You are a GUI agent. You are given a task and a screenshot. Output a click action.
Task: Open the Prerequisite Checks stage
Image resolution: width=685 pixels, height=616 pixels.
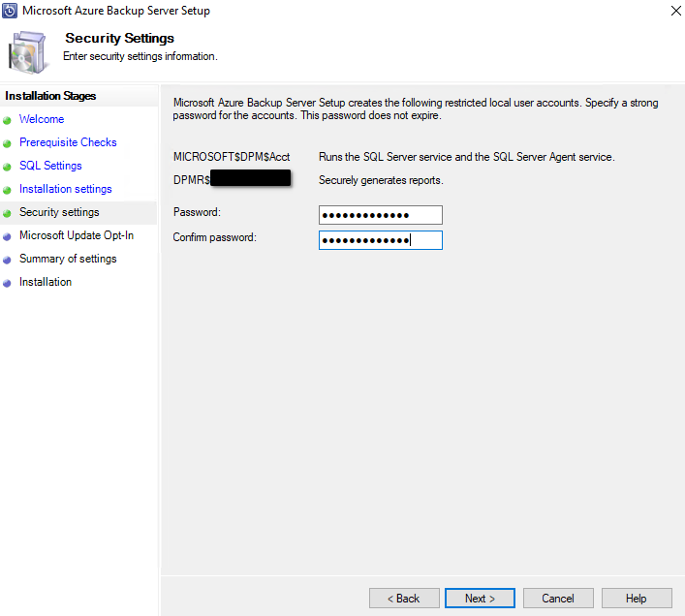click(68, 142)
